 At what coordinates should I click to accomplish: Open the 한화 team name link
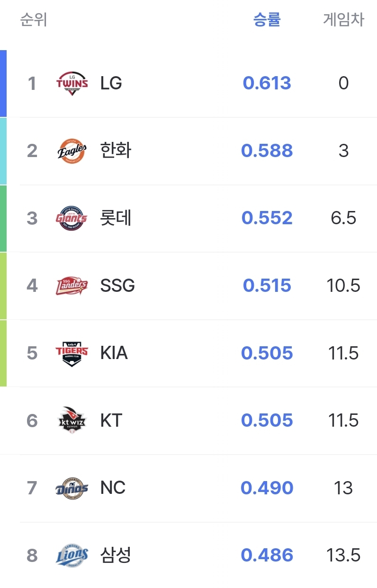coord(116,151)
